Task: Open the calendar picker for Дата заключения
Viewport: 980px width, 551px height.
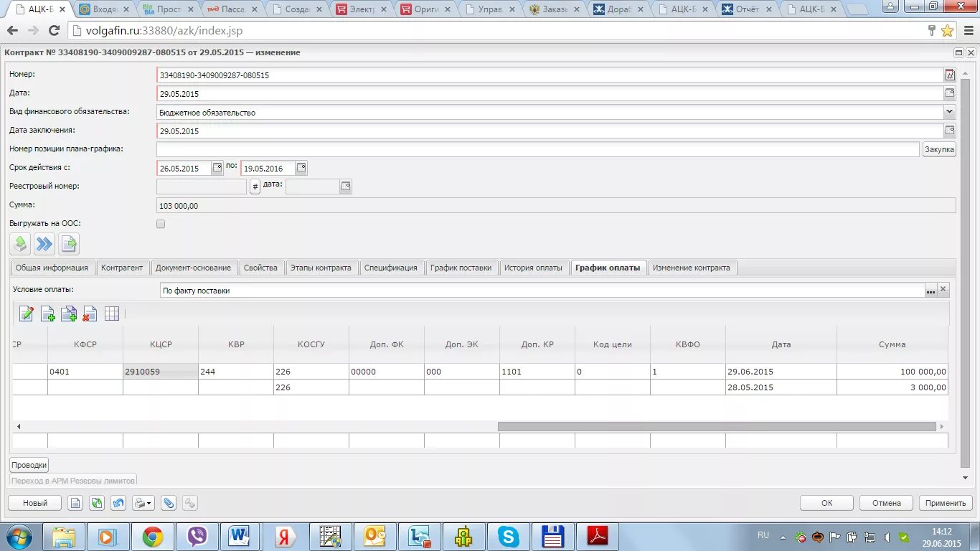Action: 950,131
